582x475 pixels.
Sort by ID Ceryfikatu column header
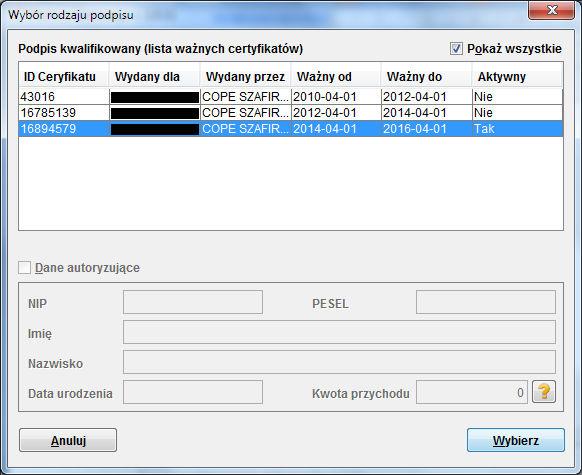pos(64,77)
